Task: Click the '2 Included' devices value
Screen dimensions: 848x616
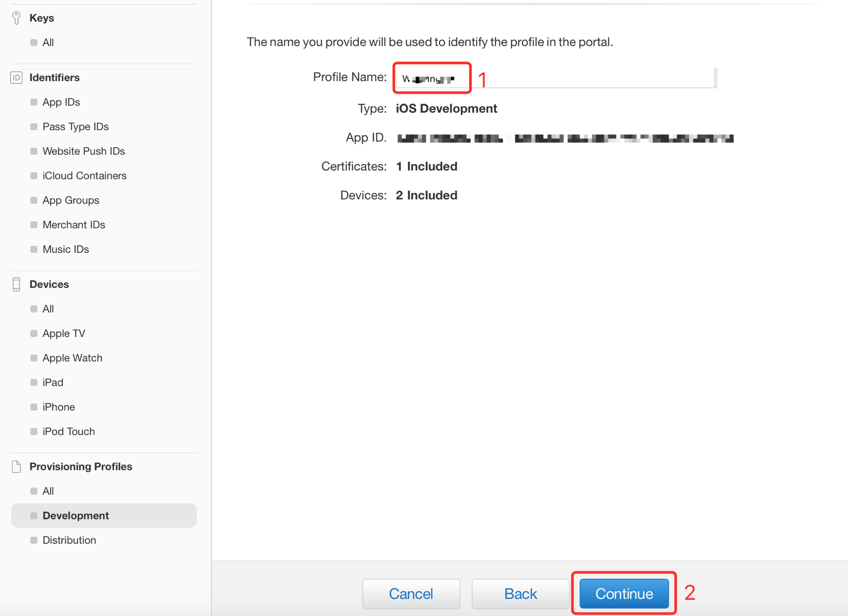Action: [427, 195]
